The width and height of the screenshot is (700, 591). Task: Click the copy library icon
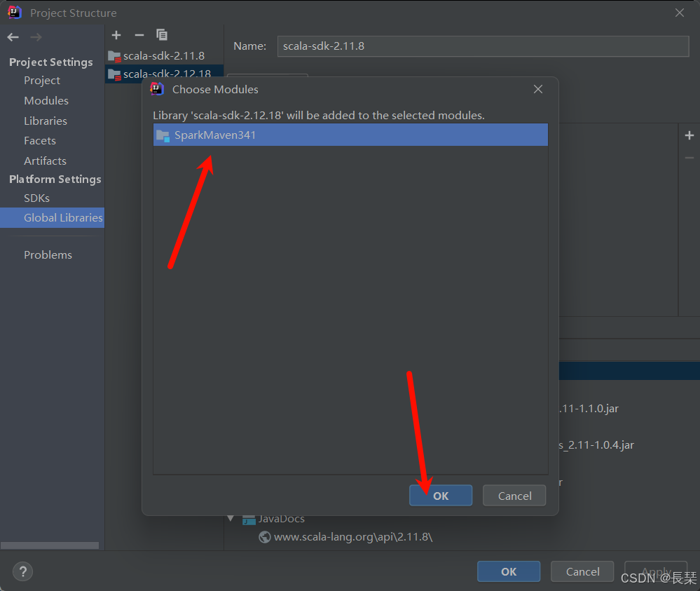(162, 35)
